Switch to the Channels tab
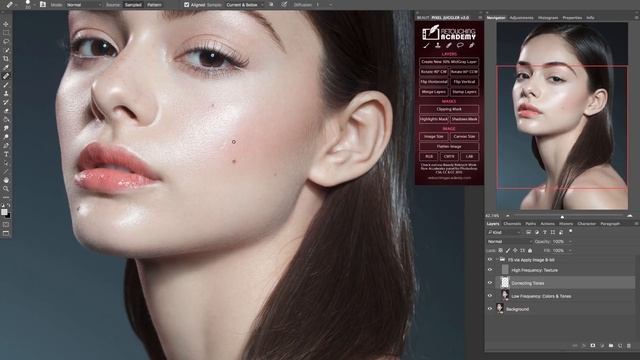 [512, 224]
